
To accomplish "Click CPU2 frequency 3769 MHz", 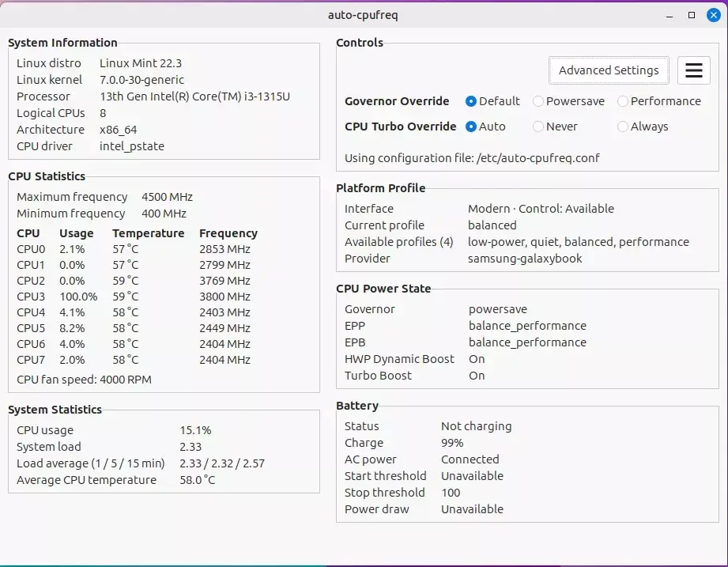I will pos(224,281).
